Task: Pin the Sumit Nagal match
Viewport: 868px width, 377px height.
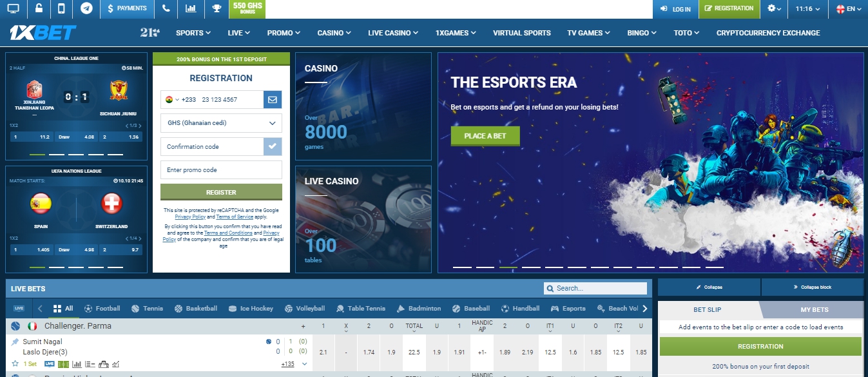Action: pos(15,342)
